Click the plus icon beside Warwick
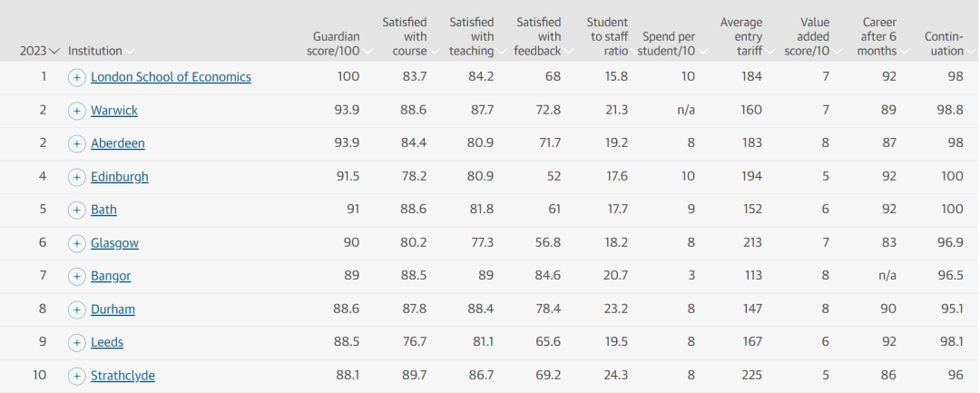This screenshot has width=980, height=393. click(76, 111)
